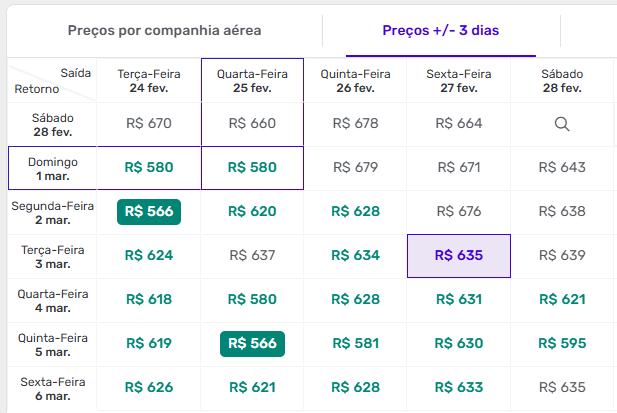Select highlighted R$ 566 on Segunda-Feira row
The image size is (617, 413).
149,211
